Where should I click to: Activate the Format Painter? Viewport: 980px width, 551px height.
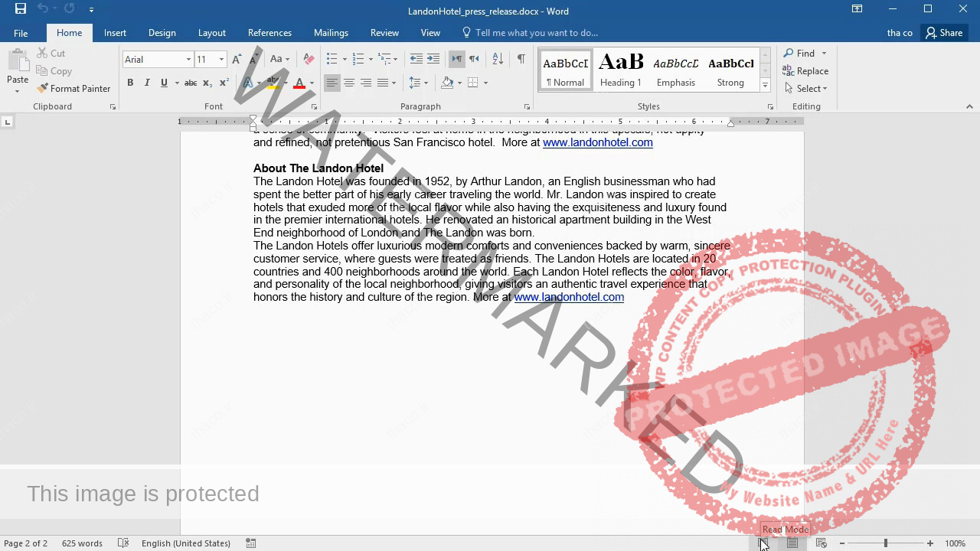click(73, 88)
